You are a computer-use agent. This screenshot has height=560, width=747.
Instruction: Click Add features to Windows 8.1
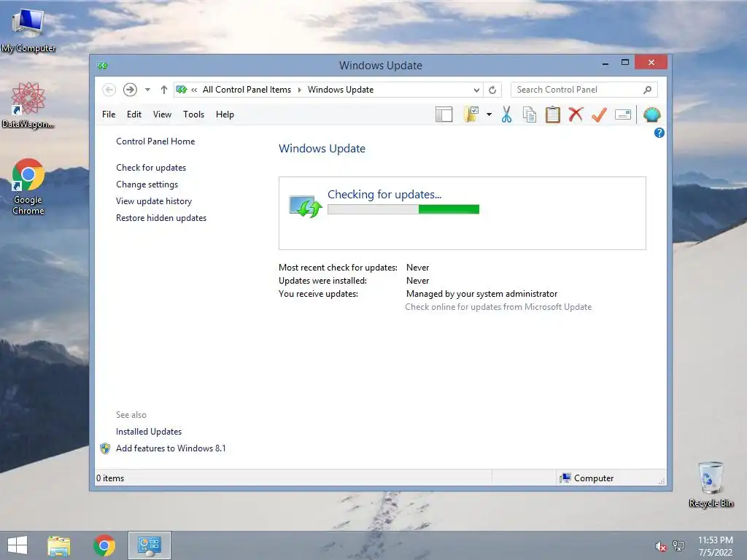(x=171, y=448)
